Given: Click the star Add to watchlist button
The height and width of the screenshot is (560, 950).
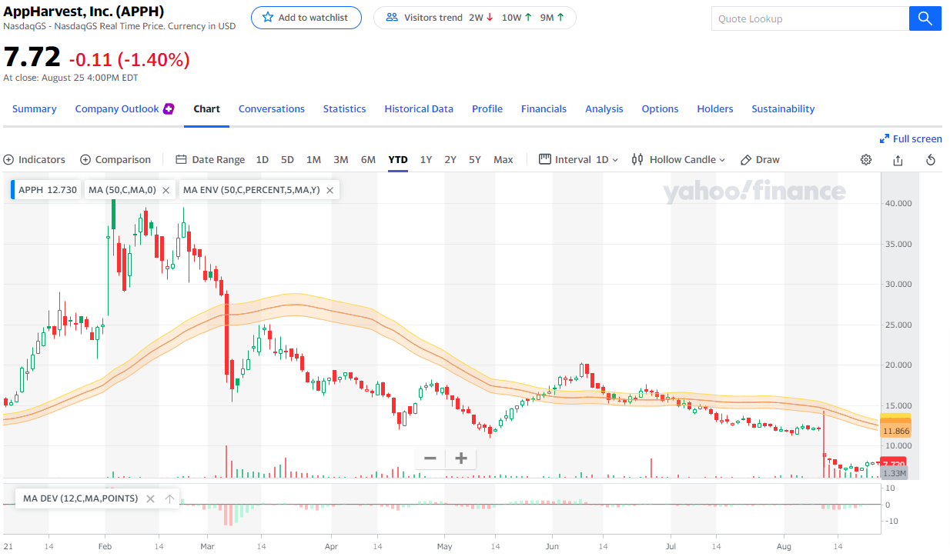Looking at the screenshot, I should [306, 18].
